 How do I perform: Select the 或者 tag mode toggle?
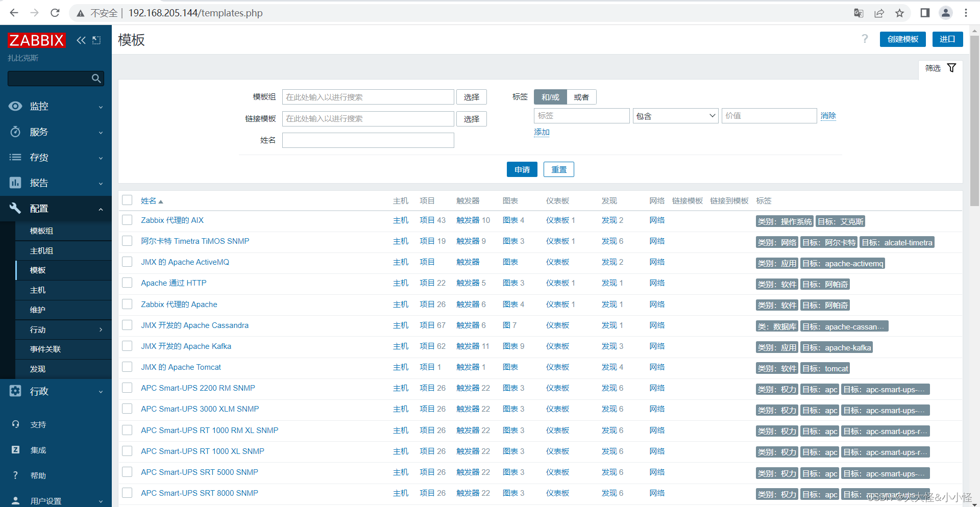point(581,97)
